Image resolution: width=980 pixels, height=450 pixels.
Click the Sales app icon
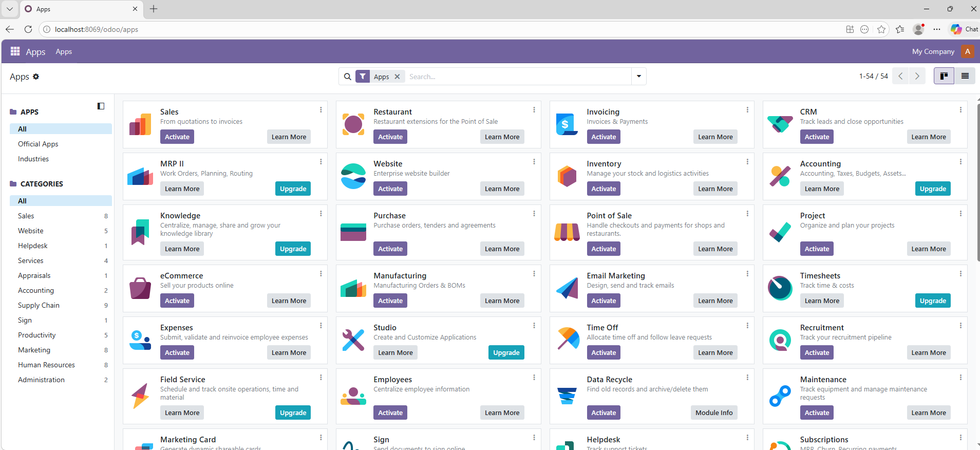coord(140,124)
